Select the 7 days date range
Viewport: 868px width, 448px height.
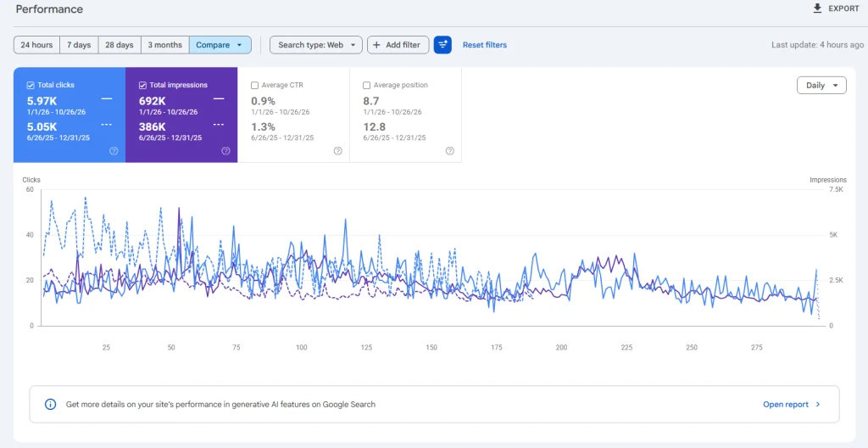[x=79, y=45]
